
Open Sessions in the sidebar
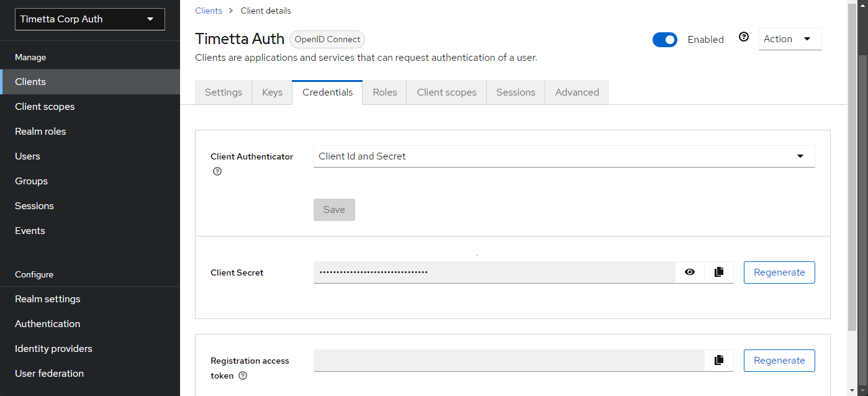pos(90,206)
